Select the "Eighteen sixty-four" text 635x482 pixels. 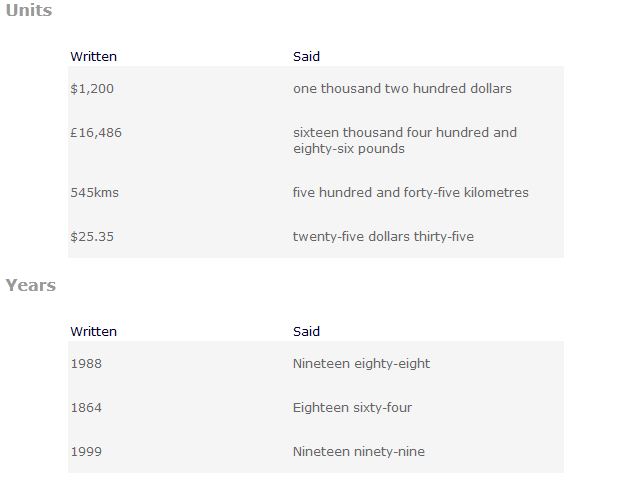tap(352, 408)
